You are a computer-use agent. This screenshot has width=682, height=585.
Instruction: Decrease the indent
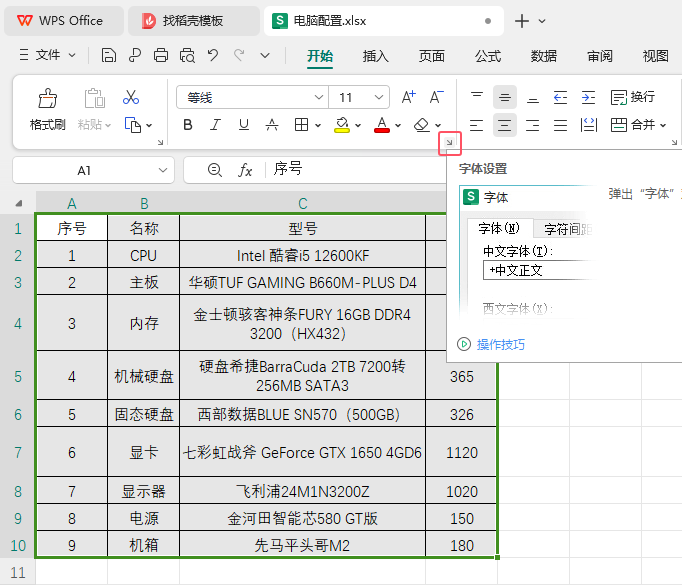pyautogui.click(x=560, y=97)
